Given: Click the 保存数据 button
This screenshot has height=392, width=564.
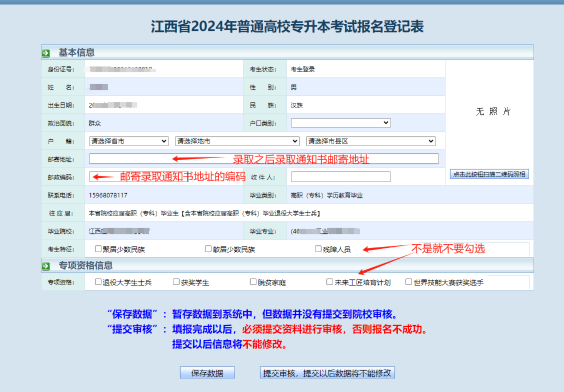Looking at the screenshot, I should point(207,373).
